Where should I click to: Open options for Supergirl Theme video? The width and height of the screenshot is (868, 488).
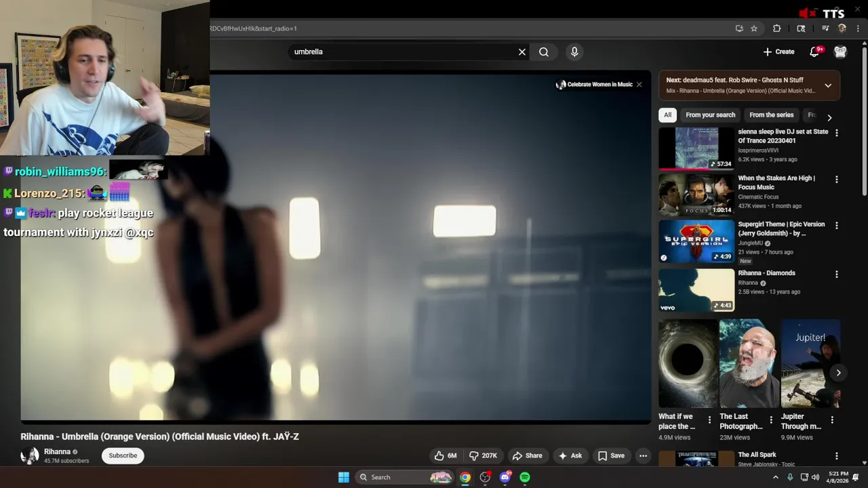pyautogui.click(x=836, y=226)
